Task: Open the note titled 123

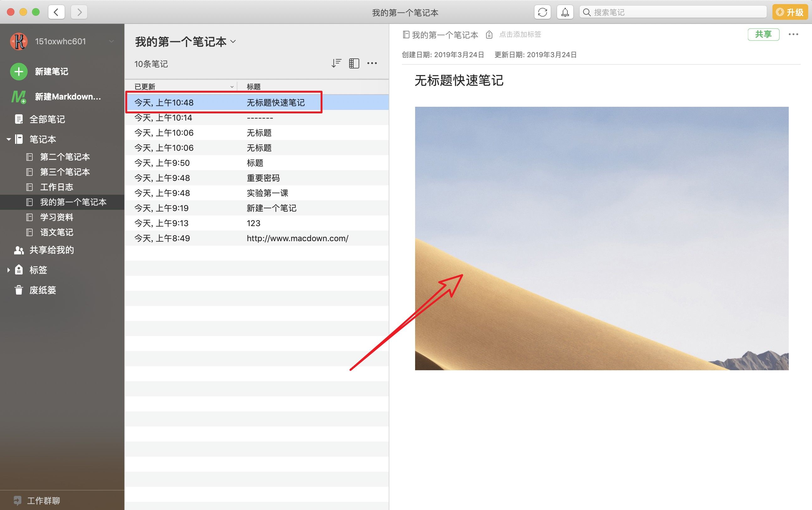Action: click(257, 223)
